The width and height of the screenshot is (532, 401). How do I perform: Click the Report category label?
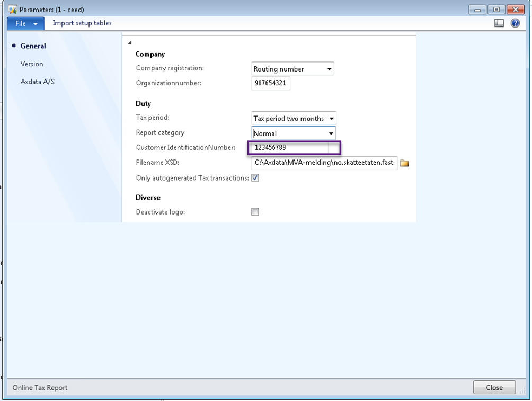(160, 132)
